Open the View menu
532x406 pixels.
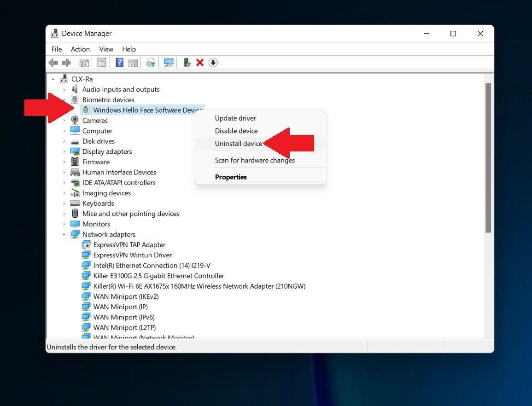tap(106, 49)
